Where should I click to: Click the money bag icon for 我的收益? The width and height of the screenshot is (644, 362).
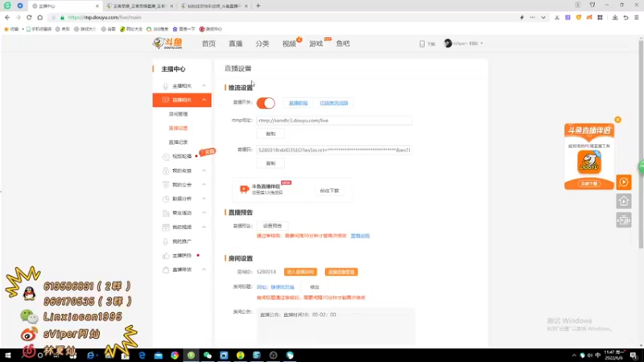coord(166,171)
